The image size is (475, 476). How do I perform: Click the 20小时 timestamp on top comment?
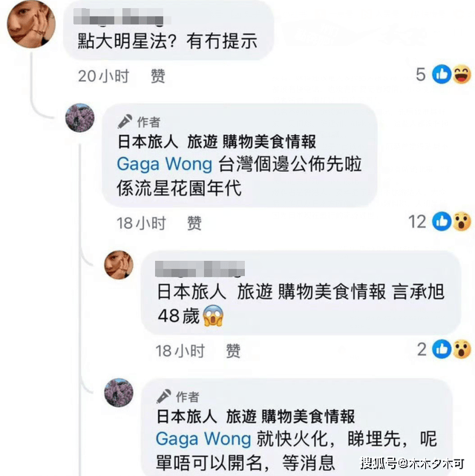104,76
